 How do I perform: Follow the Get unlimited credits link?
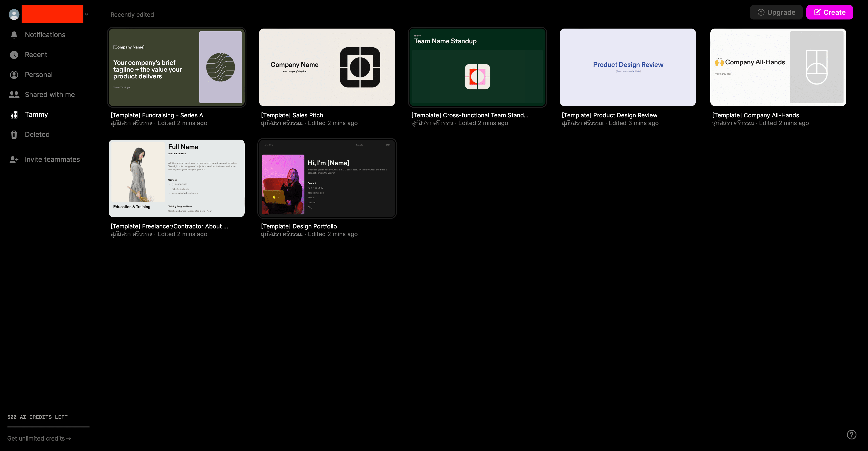click(x=39, y=438)
